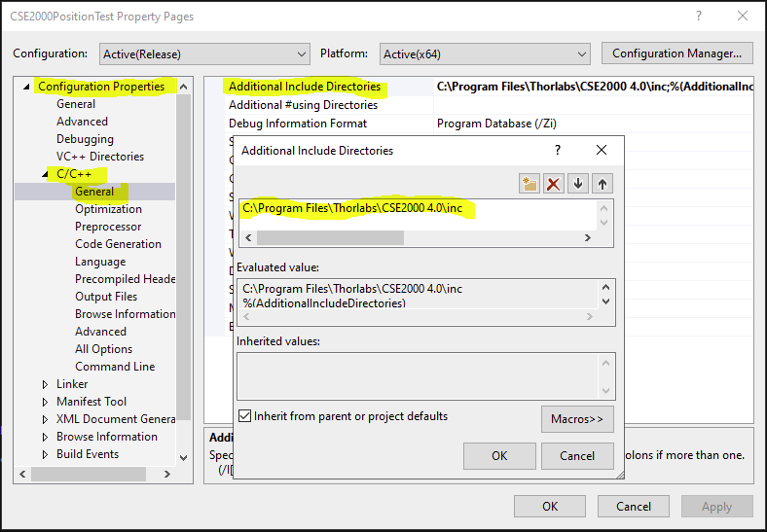Select Preprocessor under C/C++
Image resolution: width=767 pixels, height=532 pixels.
(x=108, y=227)
